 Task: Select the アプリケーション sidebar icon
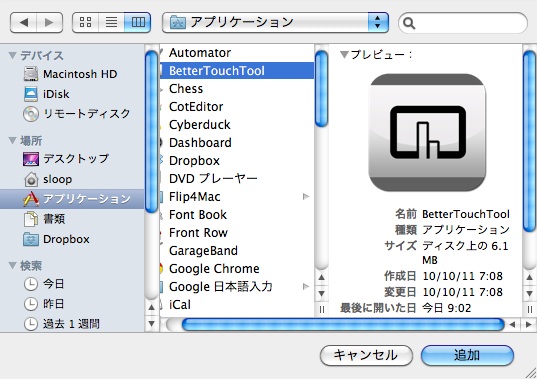(x=31, y=199)
